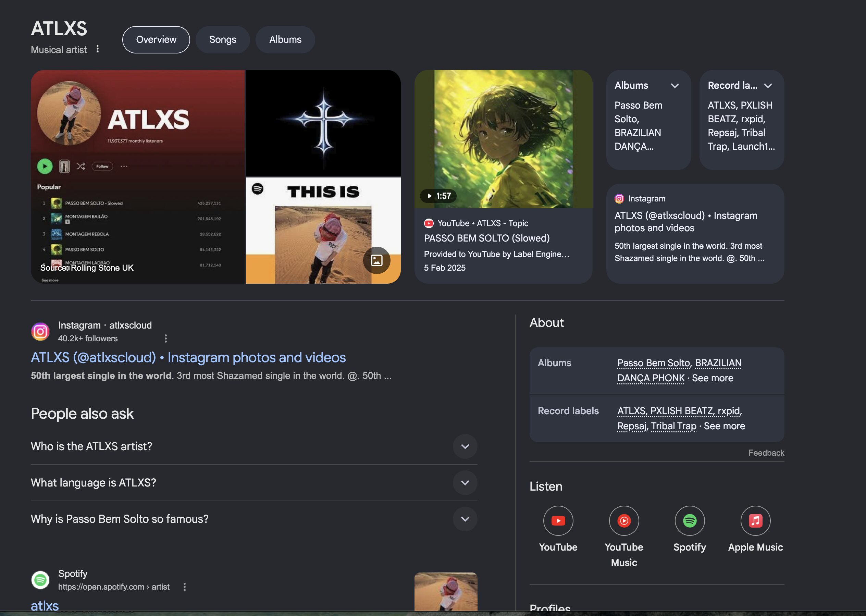The width and height of the screenshot is (866, 616).
Task: Open the options menu for the Spotify result
Action: [x=184, y=587]
